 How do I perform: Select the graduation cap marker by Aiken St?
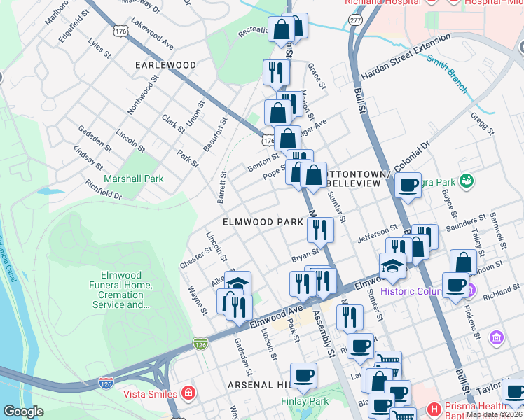(x=237, y=281)
